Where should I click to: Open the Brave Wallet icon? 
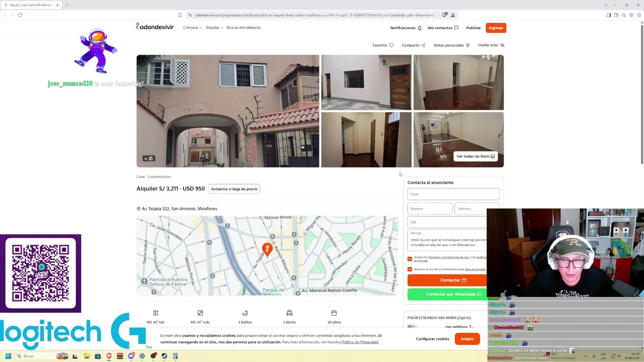[616, 15]
